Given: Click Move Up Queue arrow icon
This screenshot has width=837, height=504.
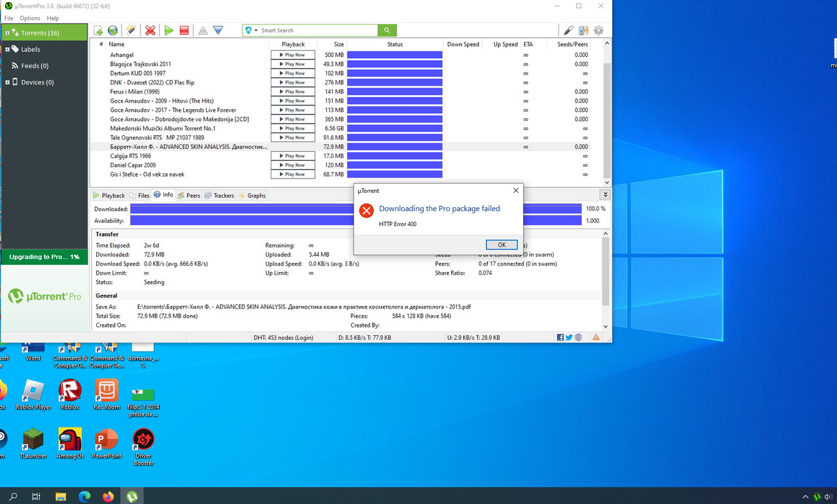Looking at the screenshot, I should (x=203, y=30).
